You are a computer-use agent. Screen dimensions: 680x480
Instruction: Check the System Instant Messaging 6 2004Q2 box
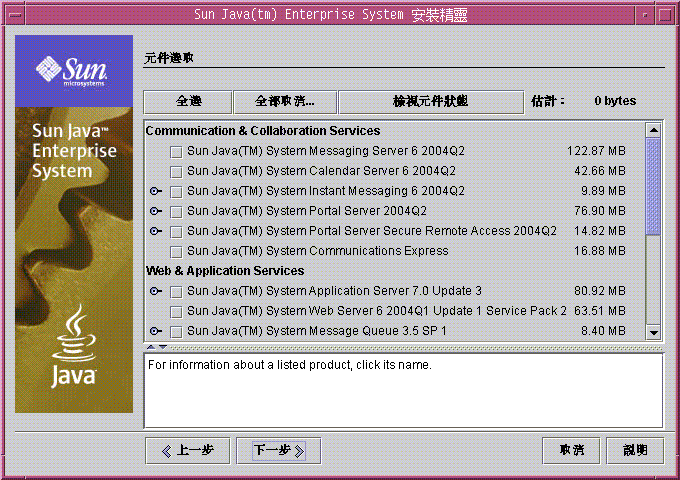click(x=176, y=192)
